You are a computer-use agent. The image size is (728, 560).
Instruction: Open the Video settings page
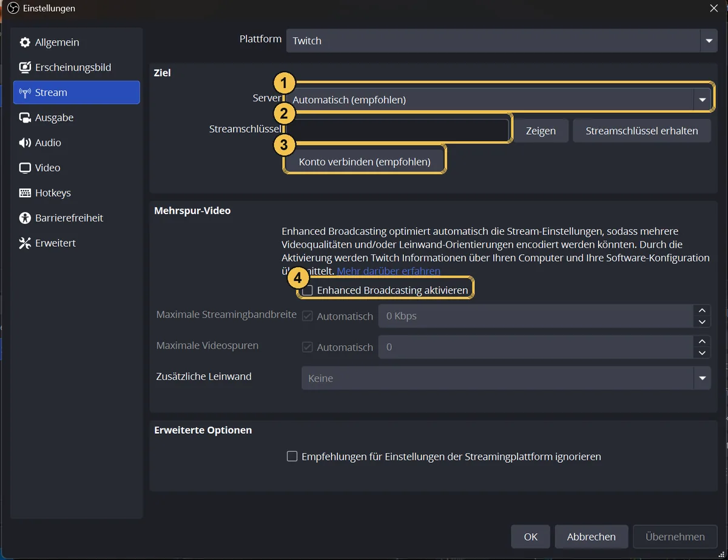point(76,168)
